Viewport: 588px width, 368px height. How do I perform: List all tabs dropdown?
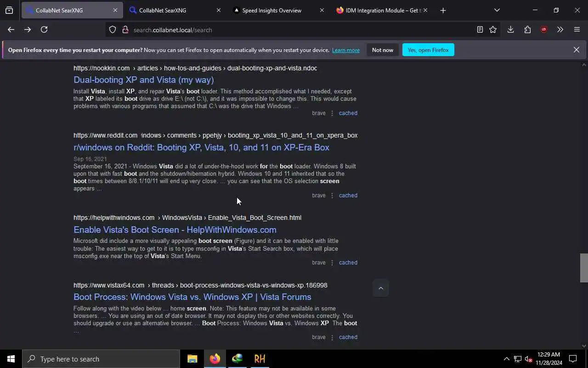pos(497,10)
